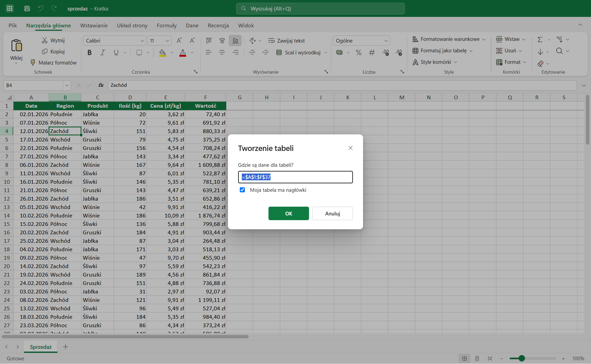Screen dimensions: 591x364
Task: Expand Formatuj jako tabelę menu
Action: (x=442, y=51)
